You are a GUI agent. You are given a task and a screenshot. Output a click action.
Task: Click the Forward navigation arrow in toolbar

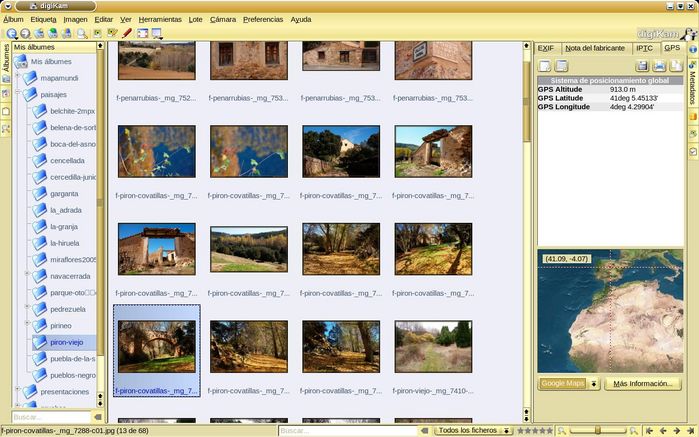(x=25, y=33)
